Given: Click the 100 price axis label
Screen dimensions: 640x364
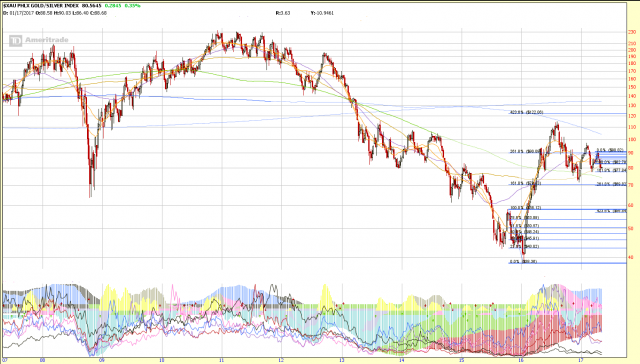Looking at the screenshot, I should click(632, 139).
